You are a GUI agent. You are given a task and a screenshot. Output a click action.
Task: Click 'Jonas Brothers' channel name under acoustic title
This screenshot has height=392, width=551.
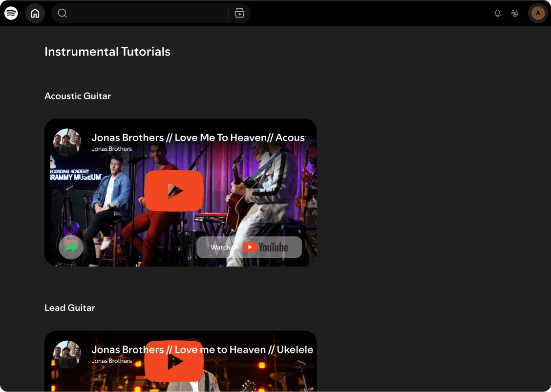[x=112, y=149]
